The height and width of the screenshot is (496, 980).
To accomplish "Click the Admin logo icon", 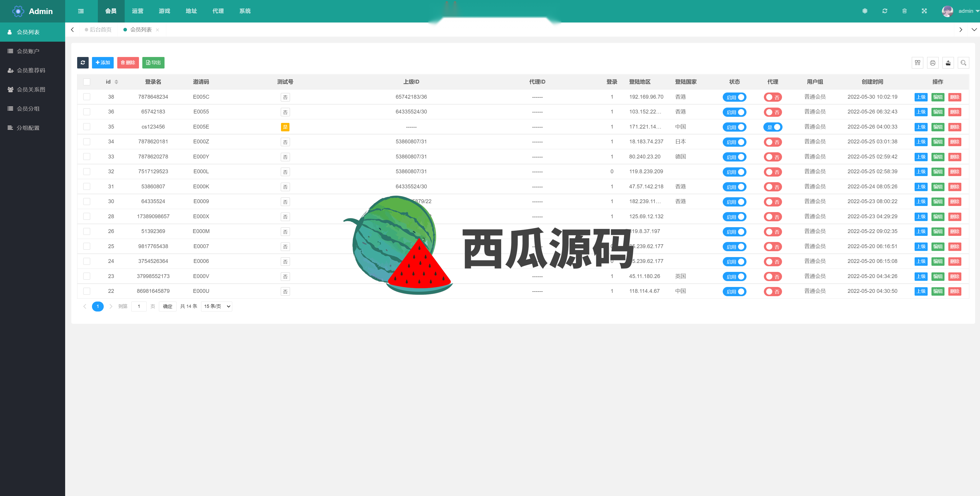I will click(18, 11).
